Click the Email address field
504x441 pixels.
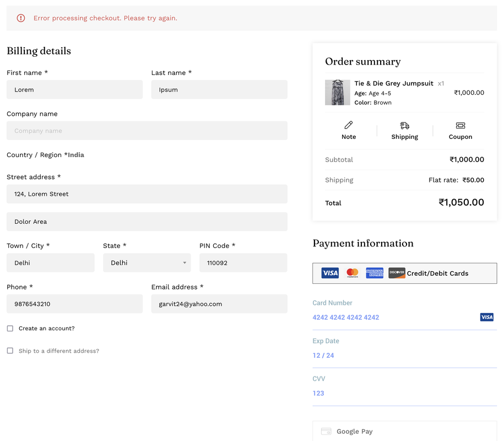pos(219,304)
